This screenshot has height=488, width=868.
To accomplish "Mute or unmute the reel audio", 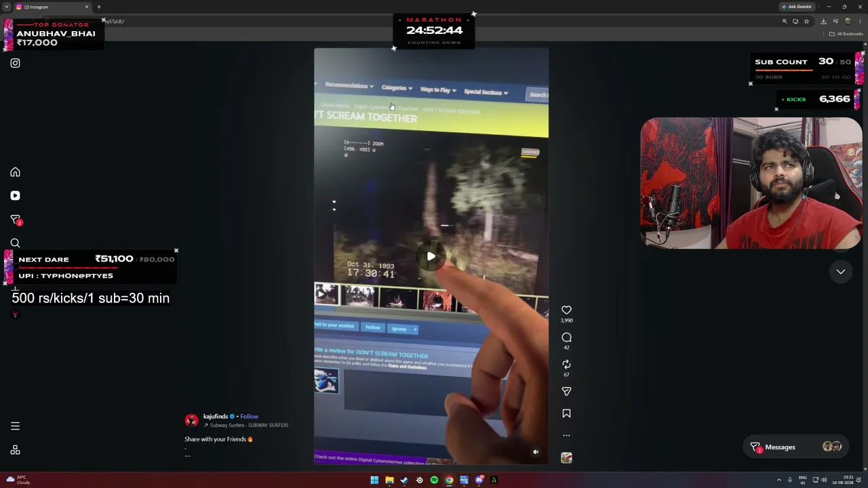I will pos(536,452).
